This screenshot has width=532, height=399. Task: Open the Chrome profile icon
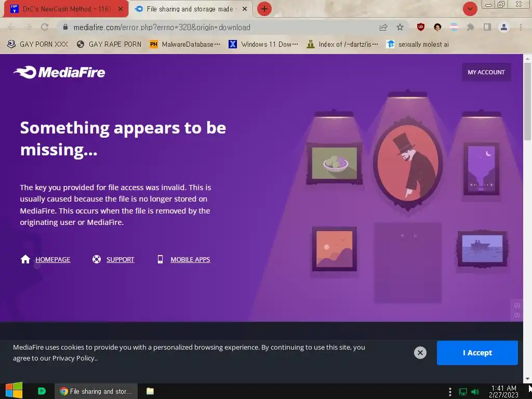[x=504, y=27]
